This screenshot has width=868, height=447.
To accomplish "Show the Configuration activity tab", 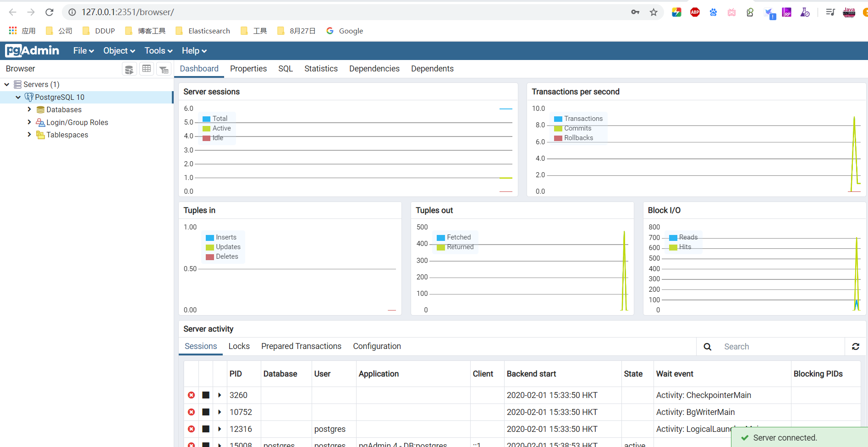I will [x=377, y=346].
